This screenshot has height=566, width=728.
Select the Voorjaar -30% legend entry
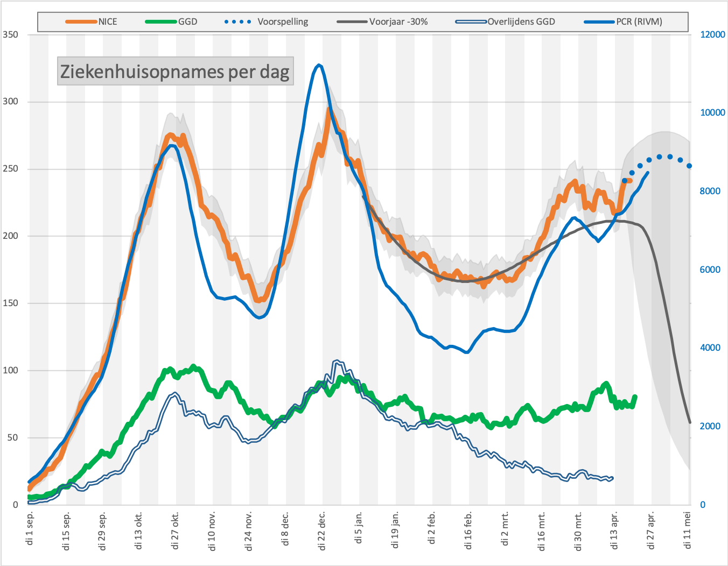coord(382,22)
